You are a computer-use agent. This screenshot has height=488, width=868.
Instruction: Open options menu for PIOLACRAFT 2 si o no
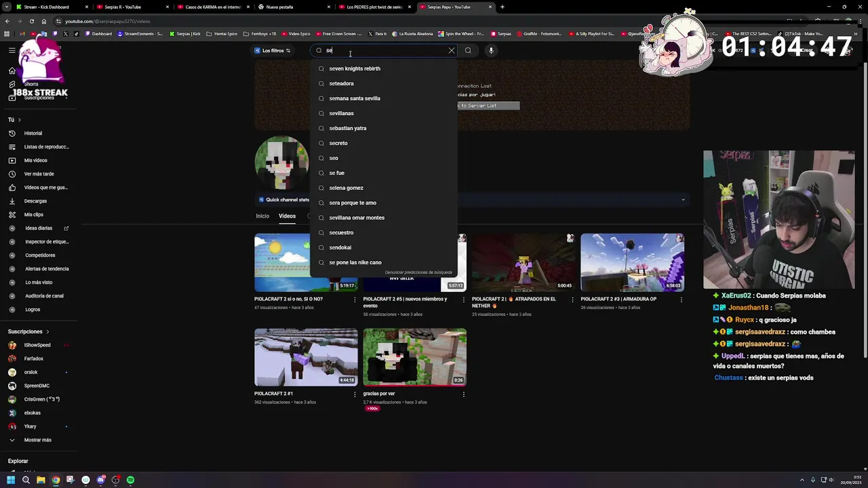pos(355,300)
